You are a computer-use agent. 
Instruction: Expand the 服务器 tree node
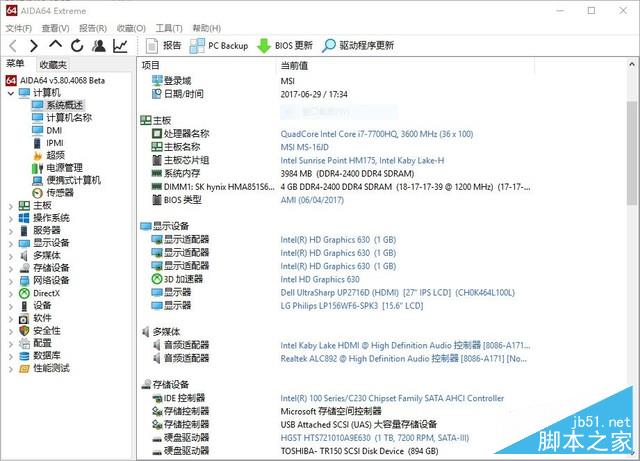click(x=11, y=231)
